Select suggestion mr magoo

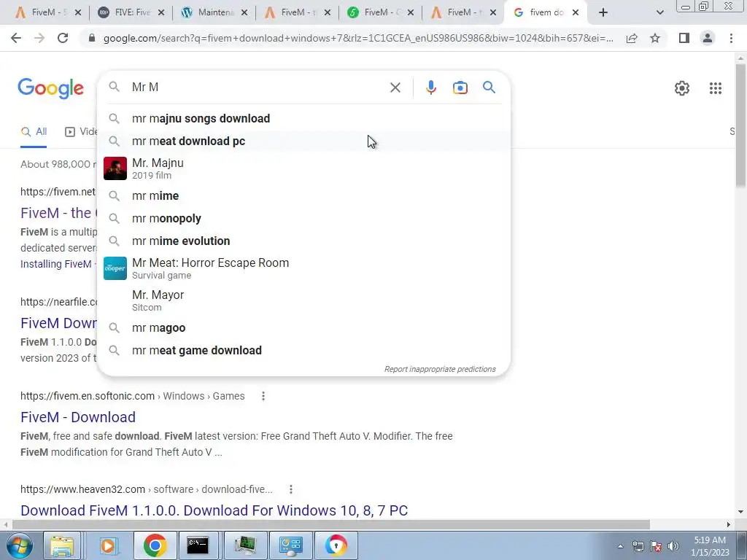click(x=303, y=328)
